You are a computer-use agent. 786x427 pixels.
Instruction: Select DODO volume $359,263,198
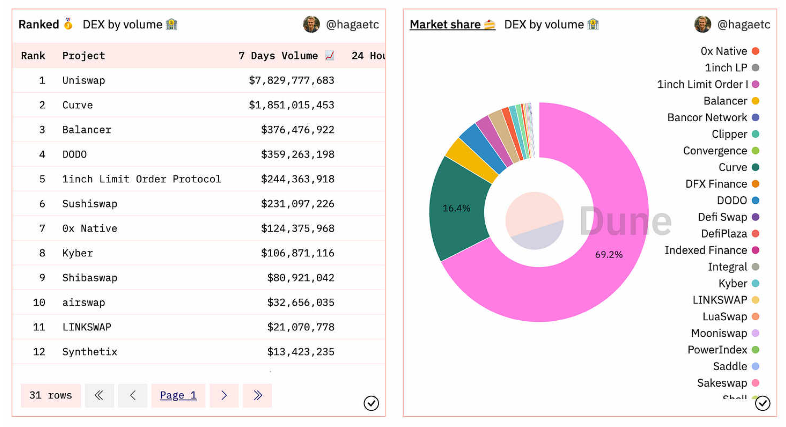click(297, 154)
